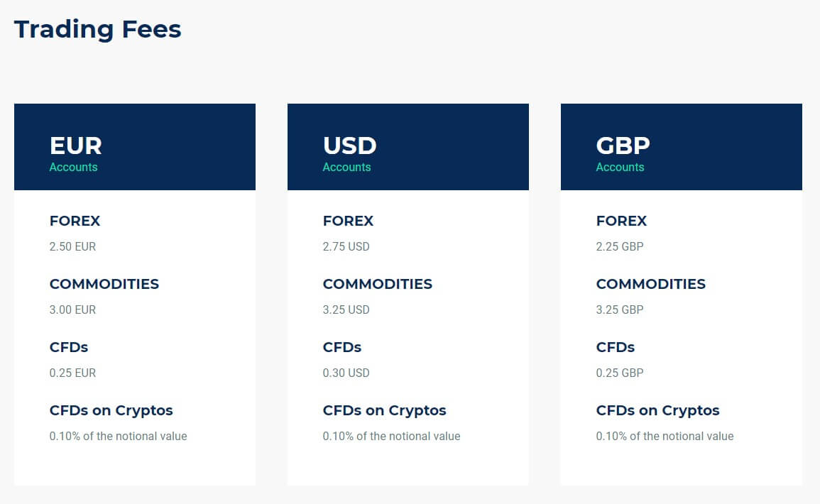This screenshot has height=504, width=820.
Task: Click the 0.30 USD CFDs fee
Action: pyautogui.click(x=346, y=373)
